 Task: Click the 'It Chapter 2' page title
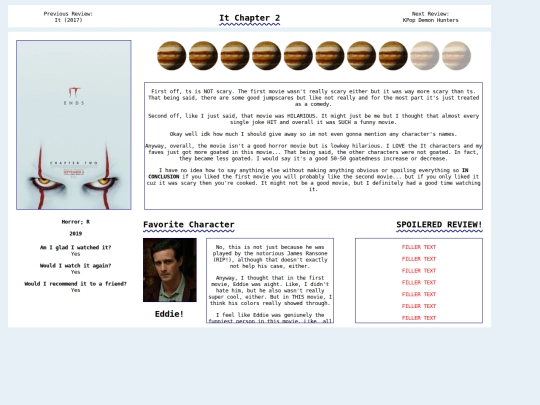tap(250, 18)
